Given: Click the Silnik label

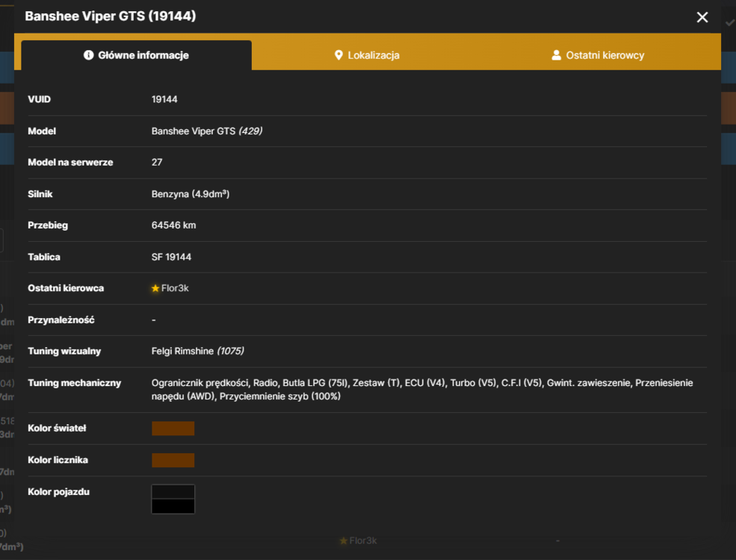Looking at the screenshot, I should [40, 194].
